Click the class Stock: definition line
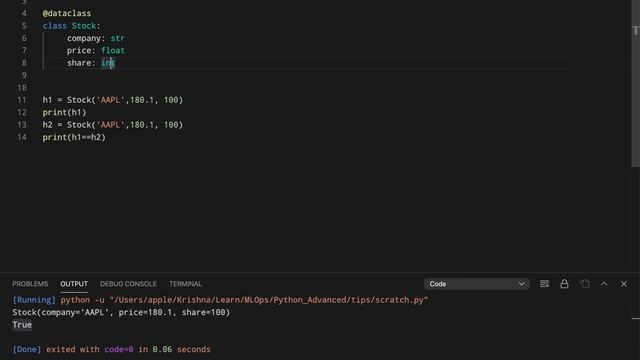 pyautogui.click(x=71, y=26)
